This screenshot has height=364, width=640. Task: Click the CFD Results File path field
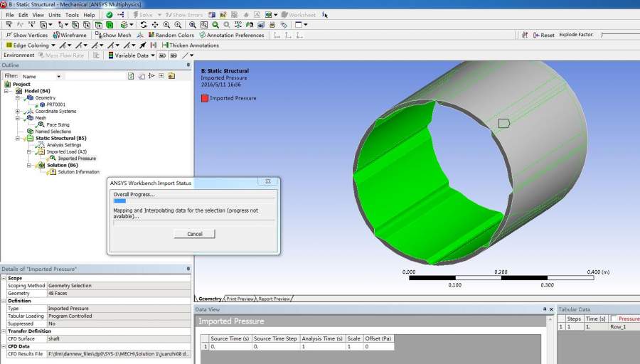(x=119, y=354)
